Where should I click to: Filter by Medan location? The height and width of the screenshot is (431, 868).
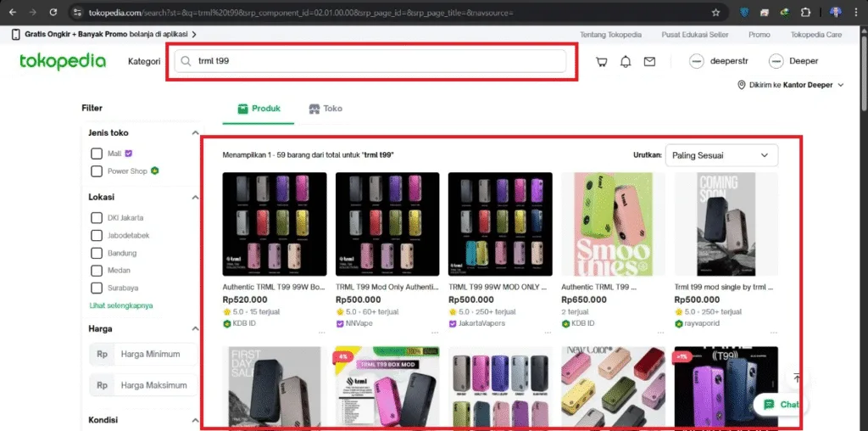click(97, 271)
